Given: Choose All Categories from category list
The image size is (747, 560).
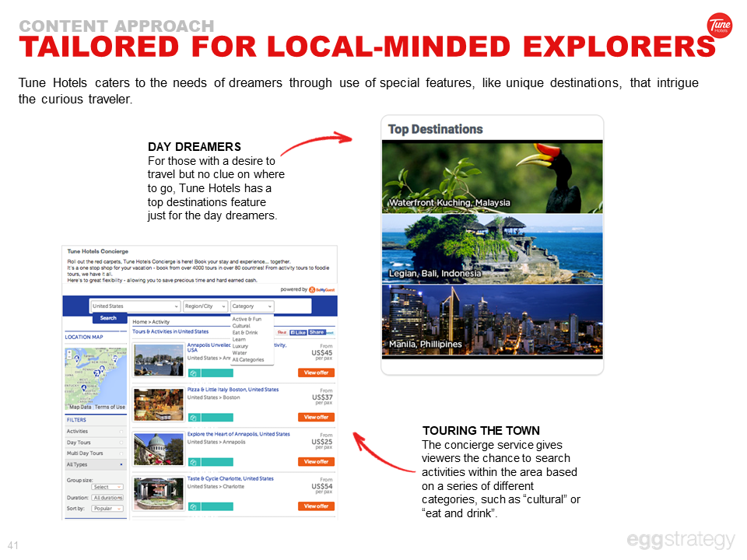Looking at the screenshot, I should (247, 359).
